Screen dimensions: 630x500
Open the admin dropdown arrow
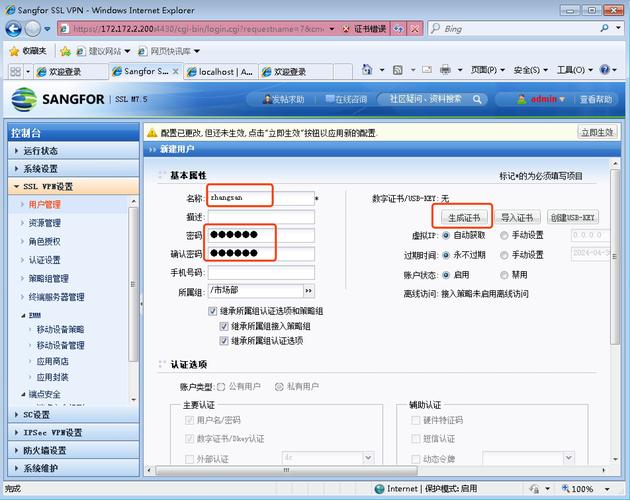click(562, 99)
